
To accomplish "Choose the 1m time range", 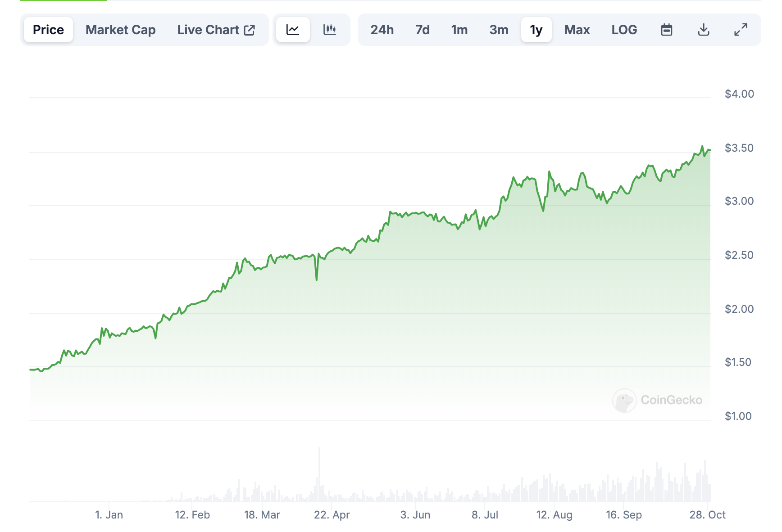I will click(x=459, y=30).
